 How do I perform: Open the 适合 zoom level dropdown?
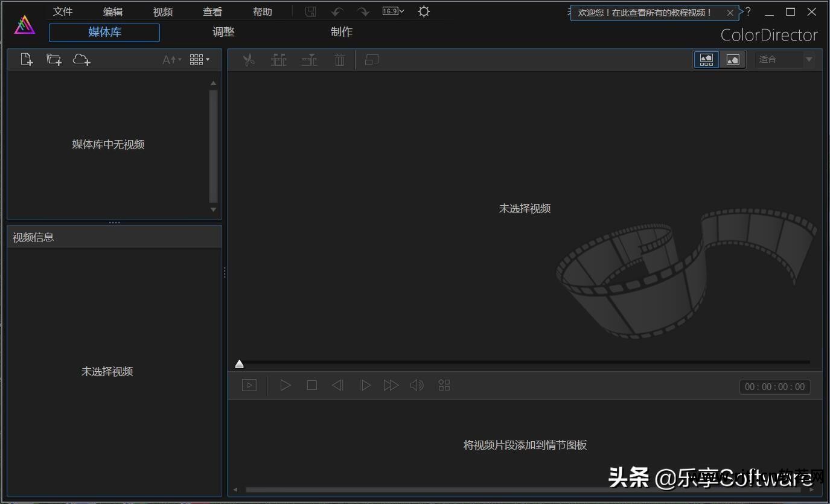tap(785, 59)
